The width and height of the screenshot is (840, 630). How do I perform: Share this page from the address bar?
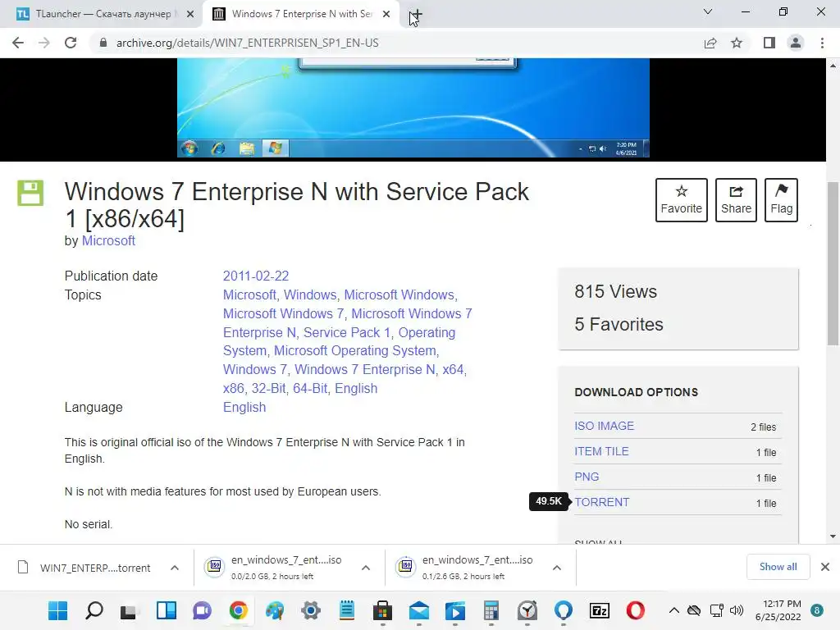[710, 43]
